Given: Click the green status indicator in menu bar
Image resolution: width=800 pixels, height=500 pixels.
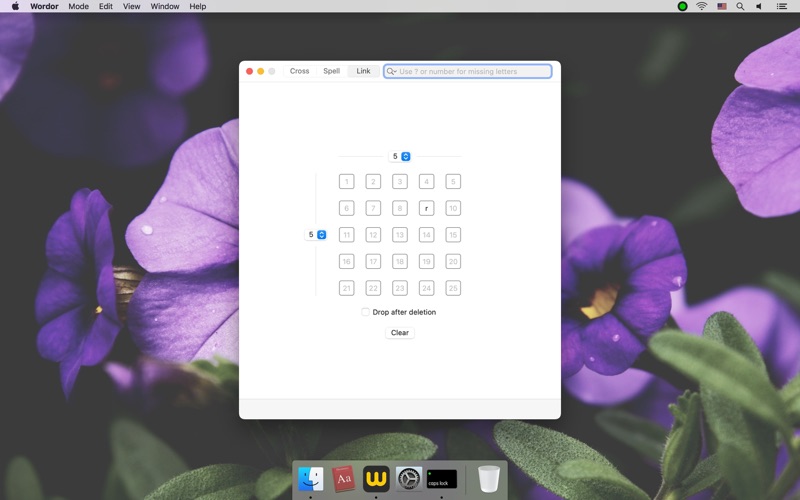Looking at the screenshot, I should tap(682, 6).
